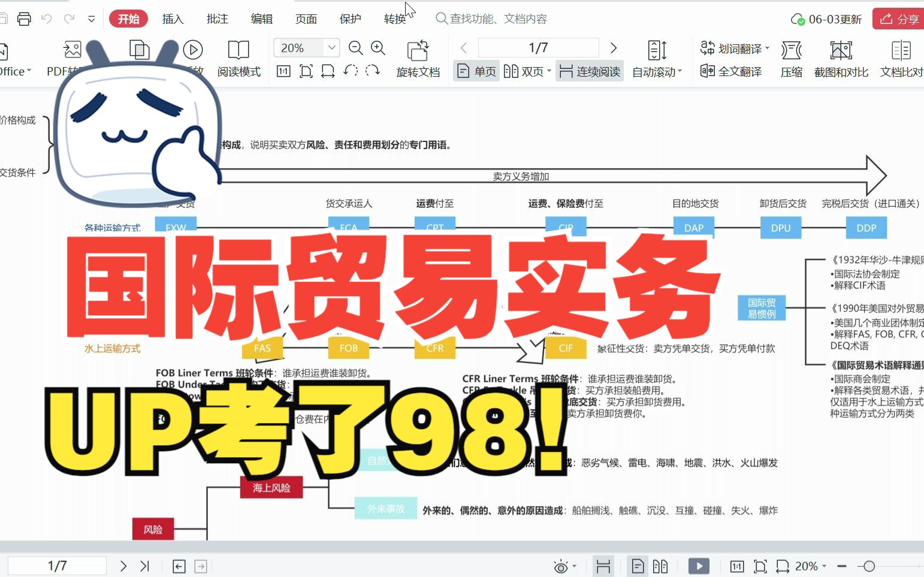
Task: Open the 插入 ribbon tab
Action: click(x=173, y=19)
